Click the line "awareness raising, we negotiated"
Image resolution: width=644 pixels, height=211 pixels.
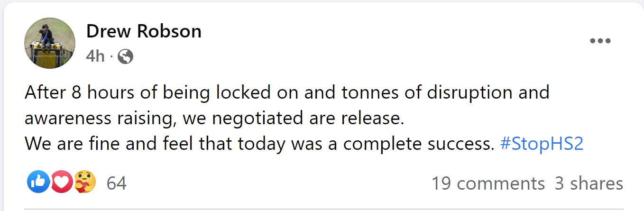pyautogui.click(x=213, y=118)
